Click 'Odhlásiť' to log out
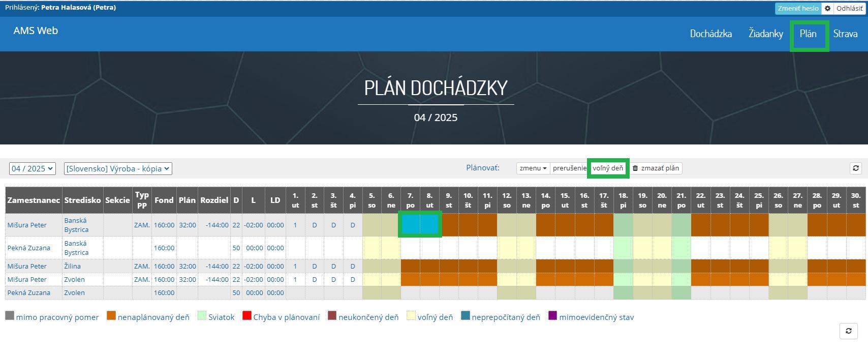Viewport: 868px width, 352px height. coord(849,9)
